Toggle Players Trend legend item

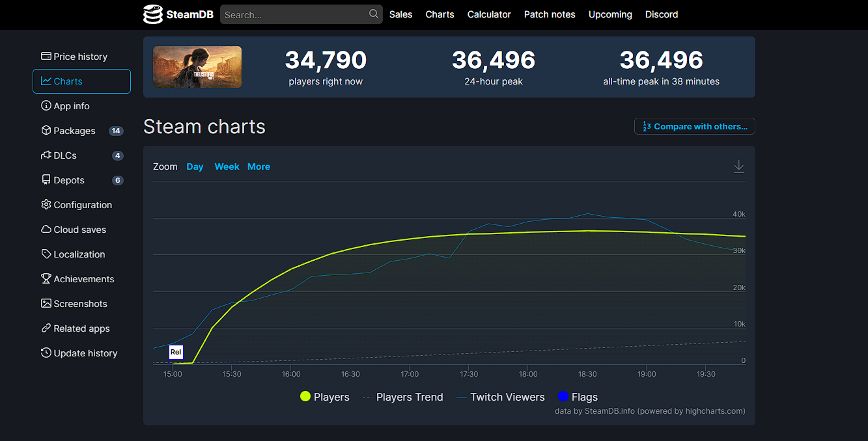tap(402, 397)
